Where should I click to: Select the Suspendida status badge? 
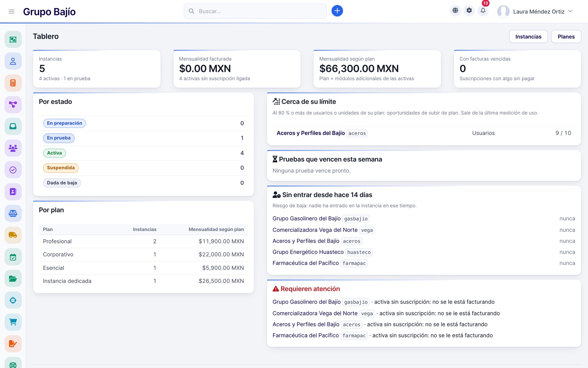(61, 168)
